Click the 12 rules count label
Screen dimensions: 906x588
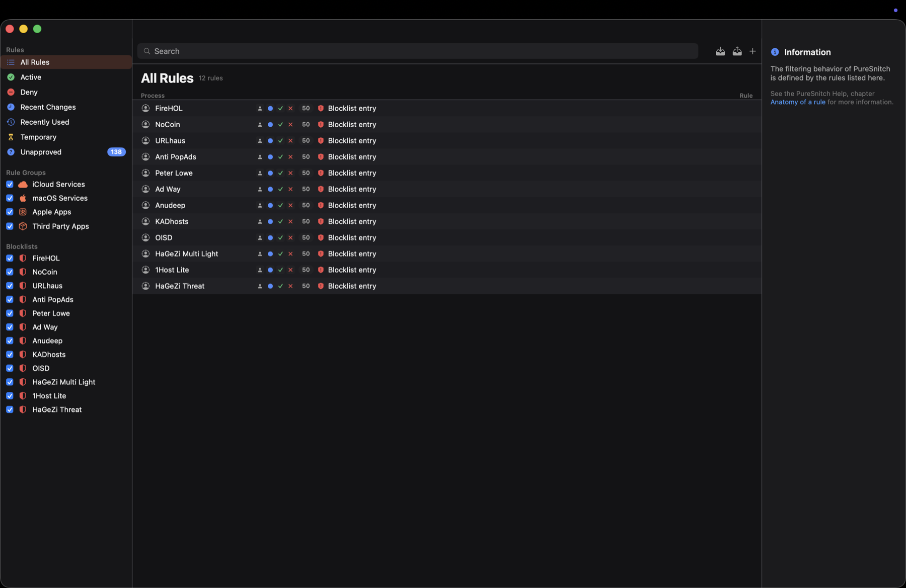pyautogui.click(x=210, y=78)
